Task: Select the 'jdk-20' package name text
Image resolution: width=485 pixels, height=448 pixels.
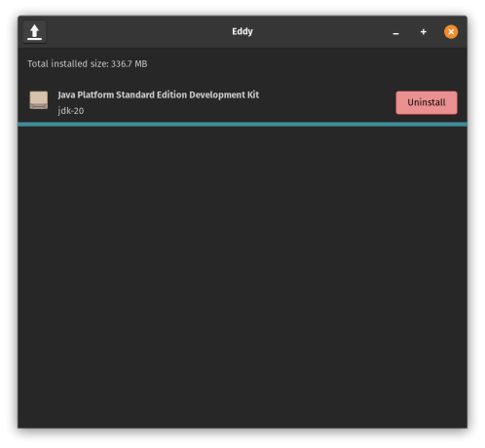Action: click(x=71, y=111)
